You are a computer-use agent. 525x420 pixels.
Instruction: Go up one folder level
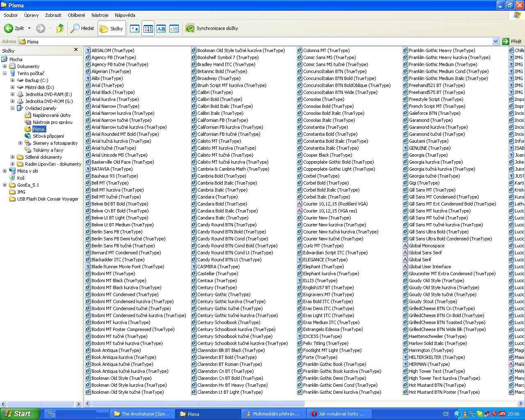click(x=60, y=28)
